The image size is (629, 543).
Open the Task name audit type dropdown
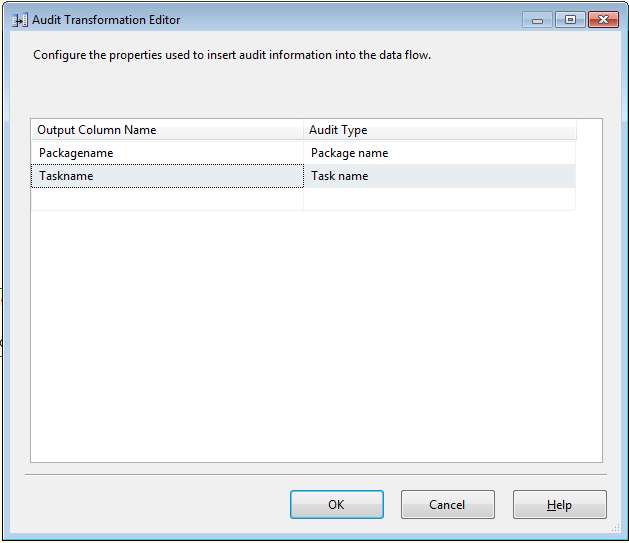[439, 176]
